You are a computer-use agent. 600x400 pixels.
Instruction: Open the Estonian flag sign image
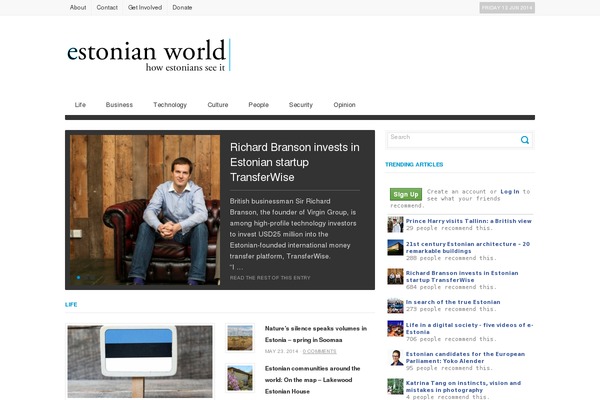(x=140, y=361)
